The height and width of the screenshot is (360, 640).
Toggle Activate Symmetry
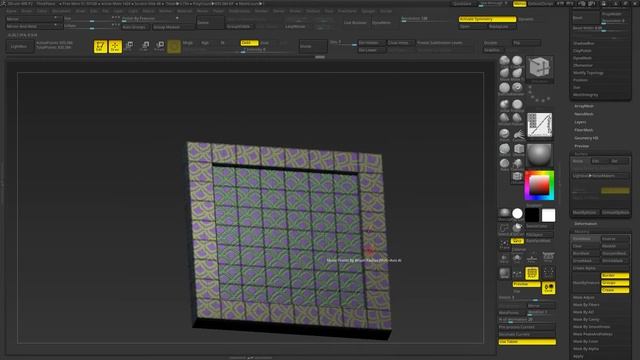487,19
